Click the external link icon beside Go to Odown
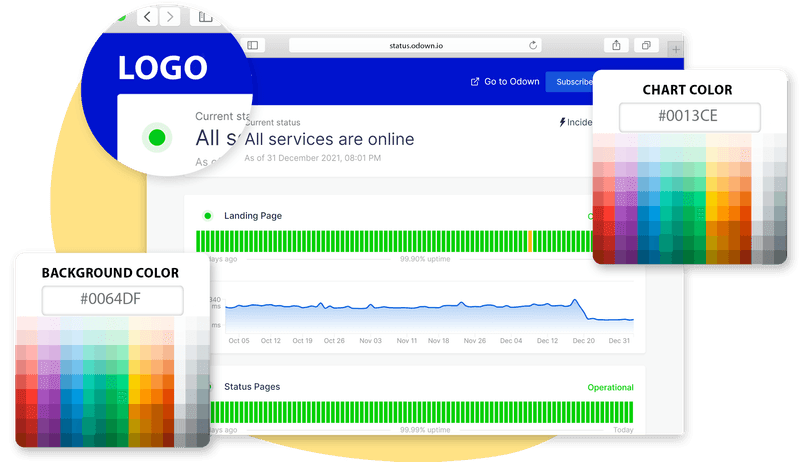 (474, 82)
